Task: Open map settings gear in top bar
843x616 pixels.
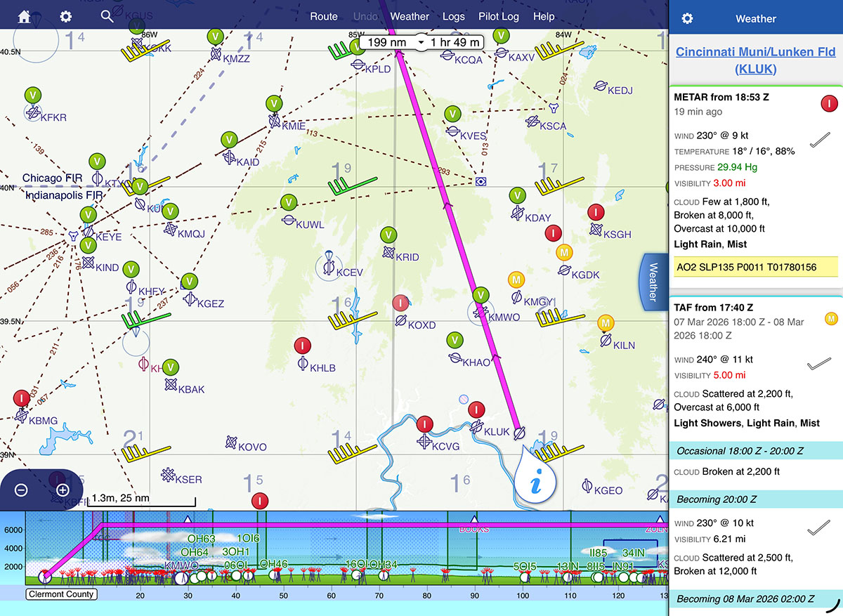Action: [x=65, y=16]
